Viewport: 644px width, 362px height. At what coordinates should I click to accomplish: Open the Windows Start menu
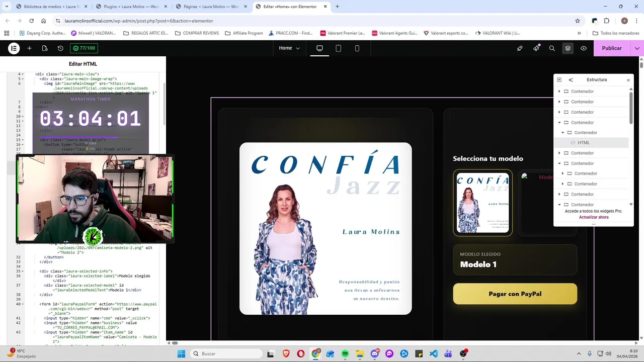(x=181, y=354)
